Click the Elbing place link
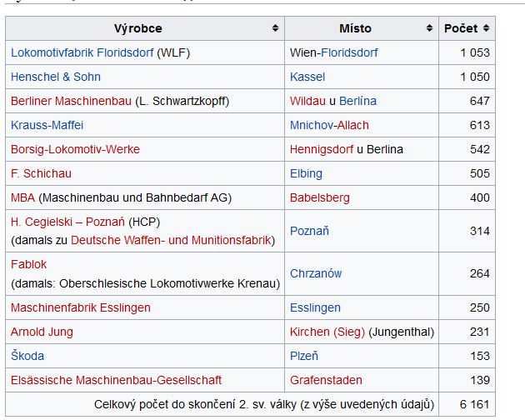 (x=306, y=173)
